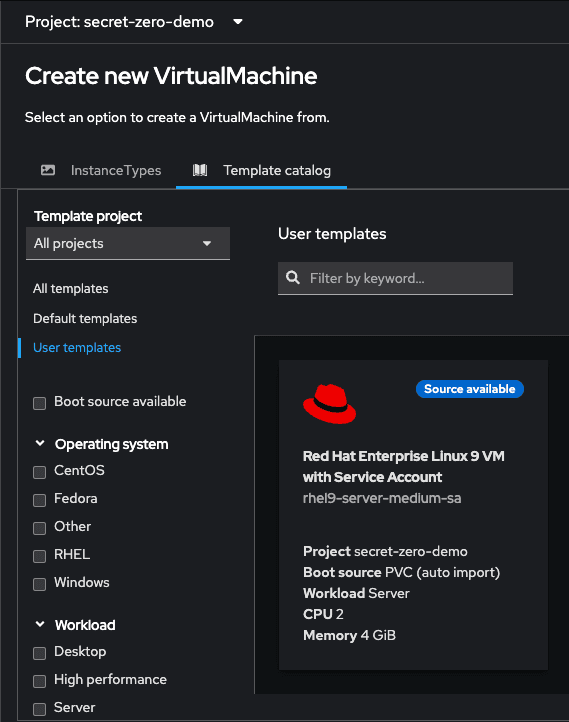Check the CentOS filter
This screenshot has height=722, width=569.
pyautogui.click(x=40, y=472)
